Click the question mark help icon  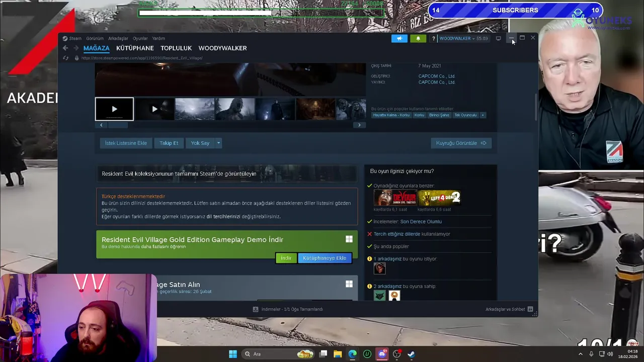click(433, 38)
